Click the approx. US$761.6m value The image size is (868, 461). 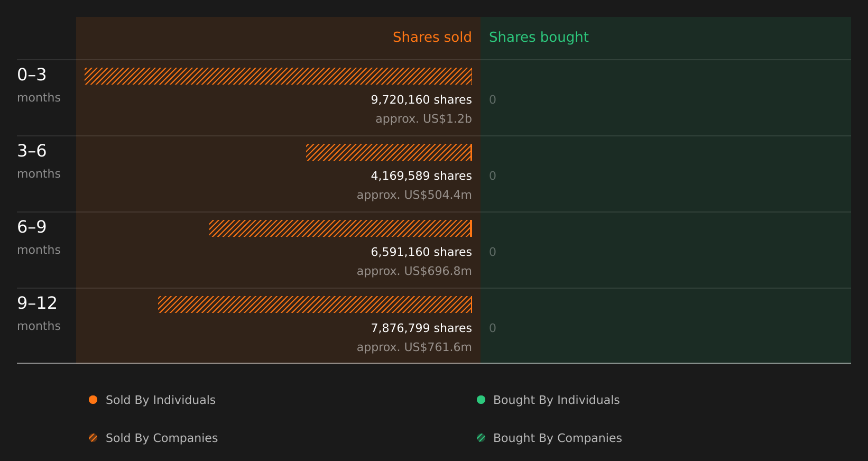(414, 347)
